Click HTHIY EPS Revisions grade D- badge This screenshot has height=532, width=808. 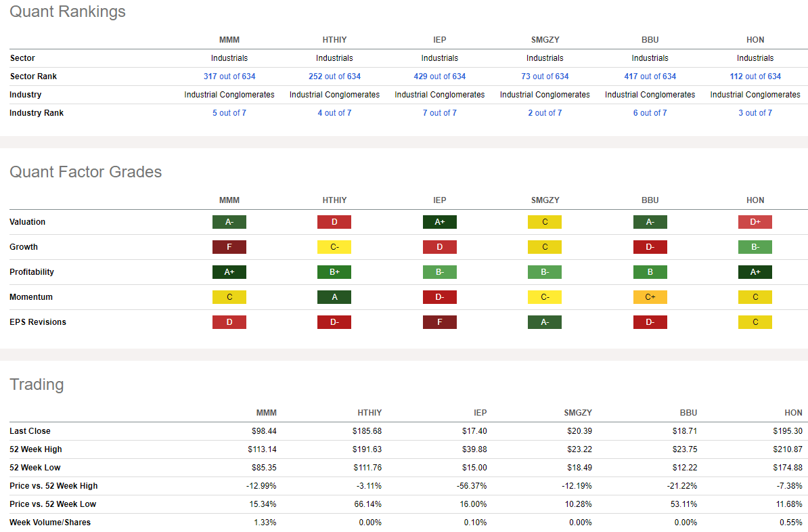coord(334,322)
